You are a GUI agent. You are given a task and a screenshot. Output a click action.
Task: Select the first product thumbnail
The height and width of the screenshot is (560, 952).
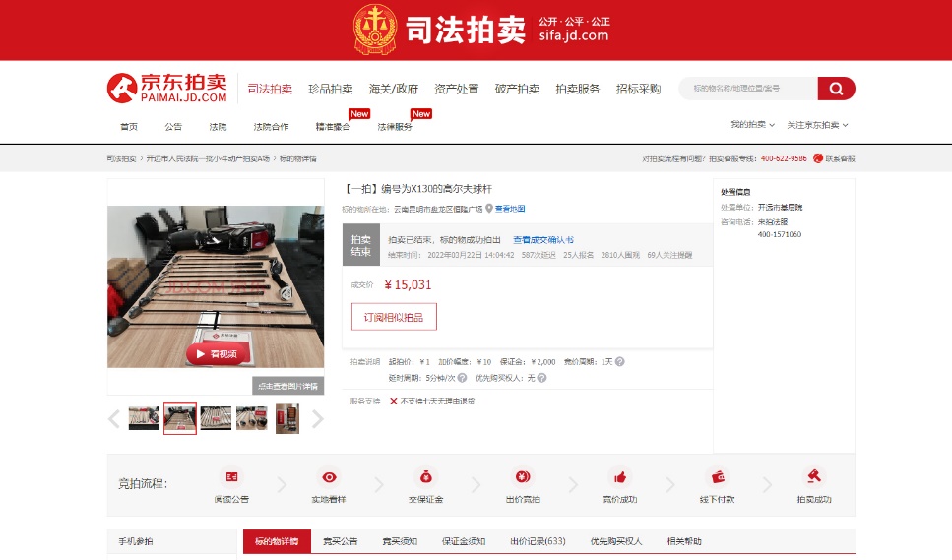144,418
